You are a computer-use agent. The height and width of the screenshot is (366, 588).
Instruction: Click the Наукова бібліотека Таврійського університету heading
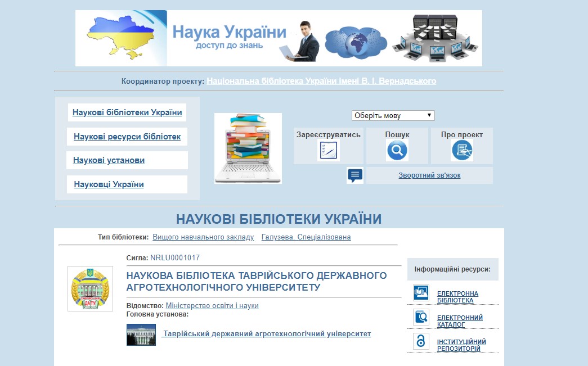(257, 281)
